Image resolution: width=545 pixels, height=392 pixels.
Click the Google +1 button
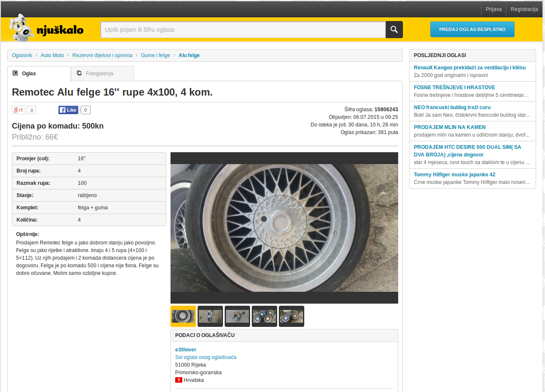pos(19,110)
